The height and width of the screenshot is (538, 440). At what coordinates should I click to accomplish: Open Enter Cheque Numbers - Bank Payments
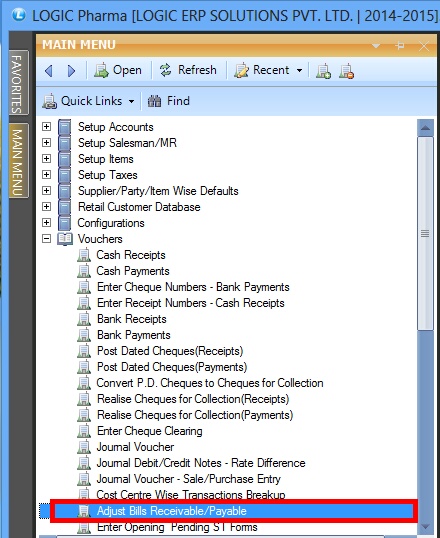click(x=193, y=287)
